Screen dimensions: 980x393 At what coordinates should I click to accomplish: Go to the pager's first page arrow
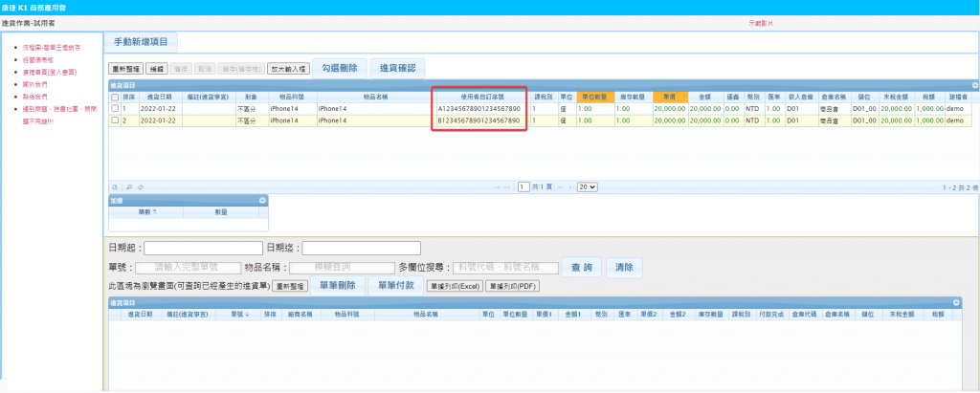(498, 186)
